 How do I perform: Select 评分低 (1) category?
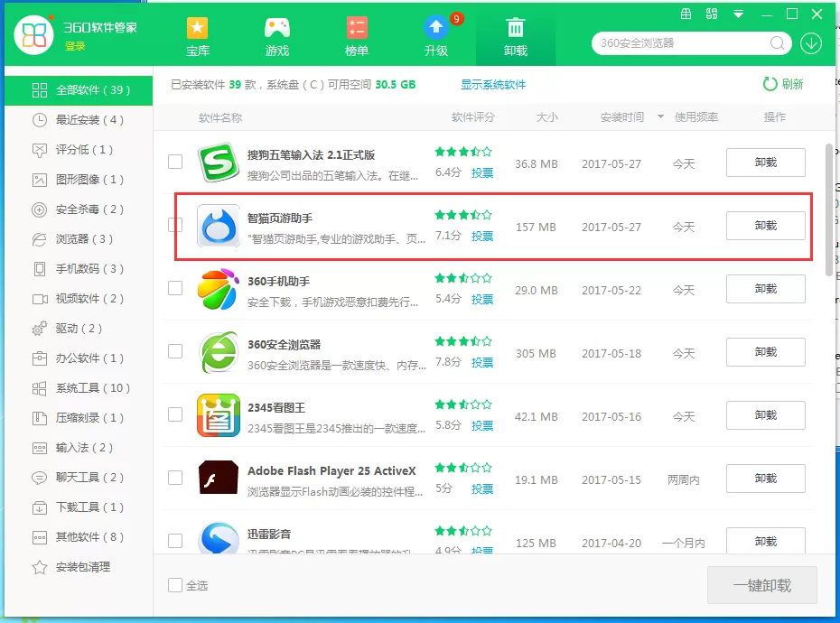coord(79,150)
